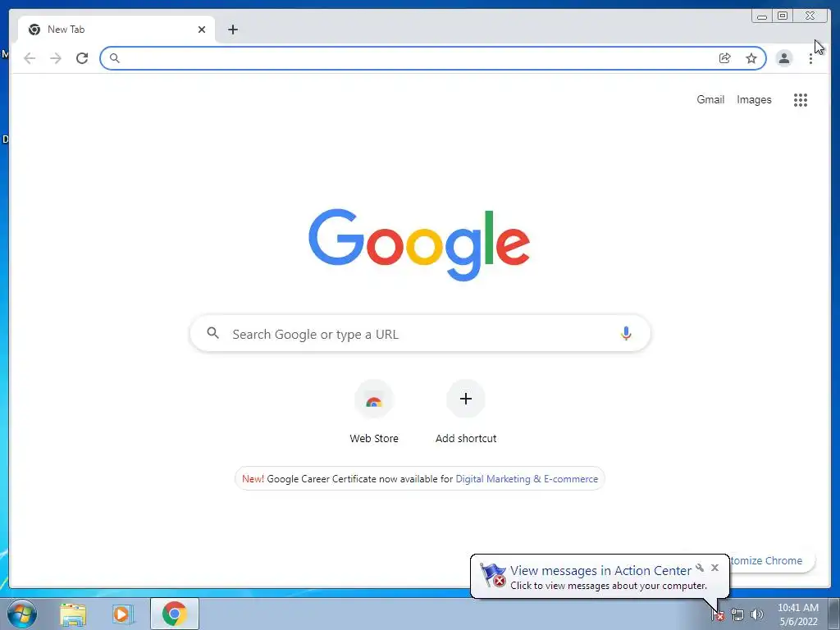Open a new tab with the plus button
840x630 pixels.
tap(232, 30)
